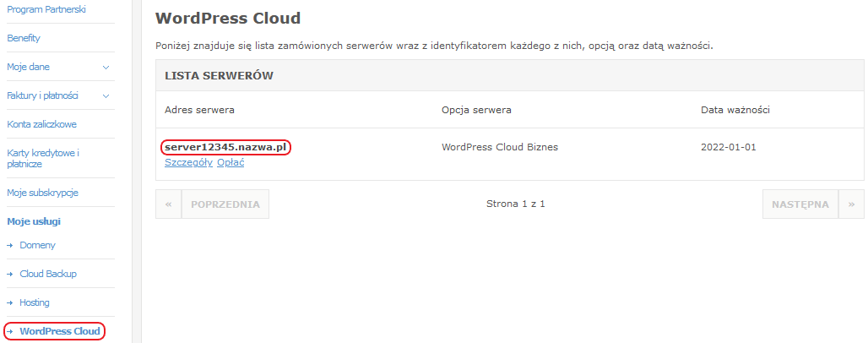Click the Moje usługi heading
The image size is (868, 343).
34,221
